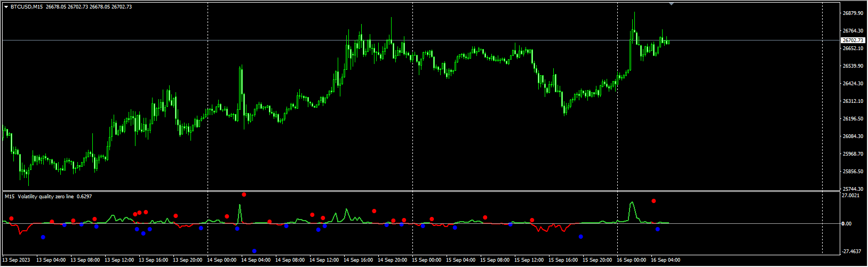Click the '15 Sep 16:00' time label

click(x=563, y=260)
